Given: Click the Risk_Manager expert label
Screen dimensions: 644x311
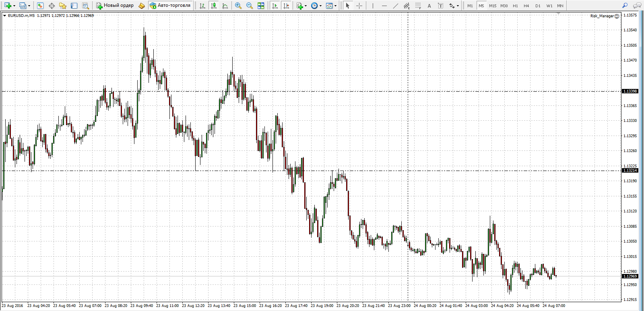Looking at the screenshot, I should pyautogui.click(x=602, y=16).
